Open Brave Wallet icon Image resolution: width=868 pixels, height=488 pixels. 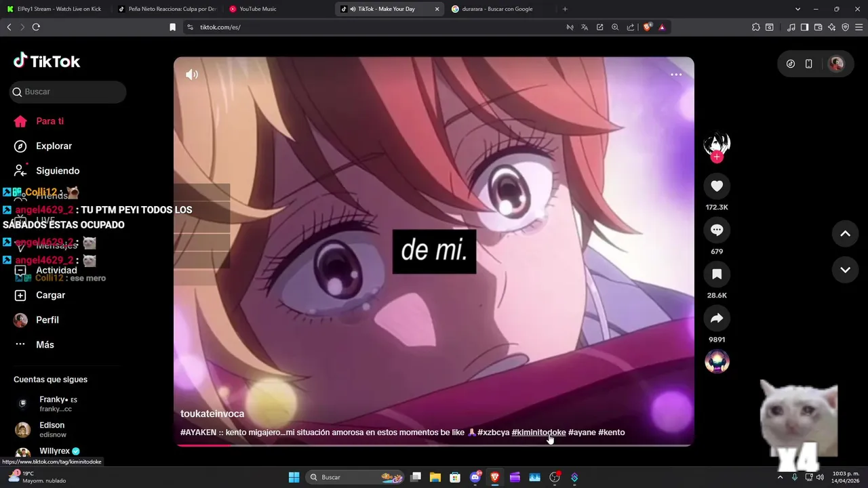pos(818,27)
